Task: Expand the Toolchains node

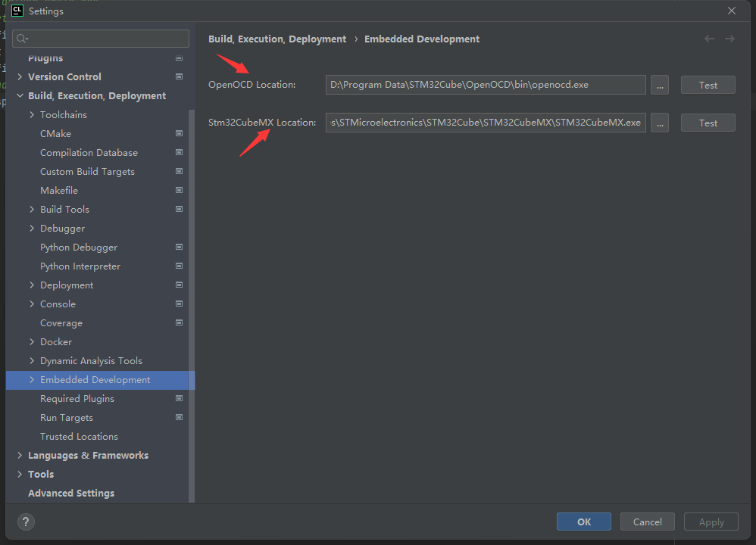Action: (x=32, y=115)
